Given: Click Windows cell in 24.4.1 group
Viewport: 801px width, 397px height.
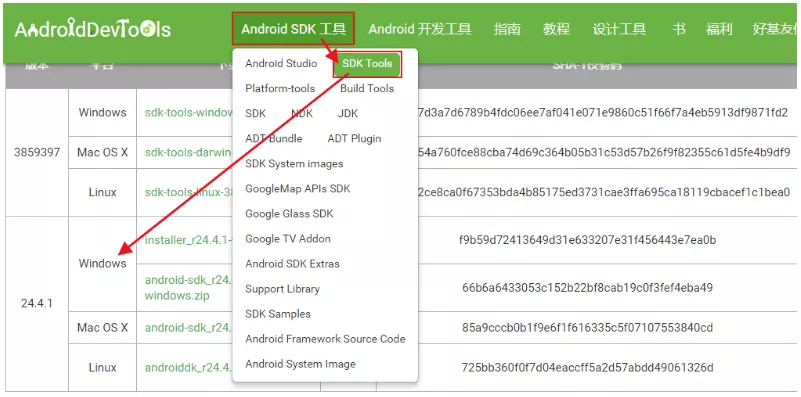Looking at the screenshot, I should [102, 263].
